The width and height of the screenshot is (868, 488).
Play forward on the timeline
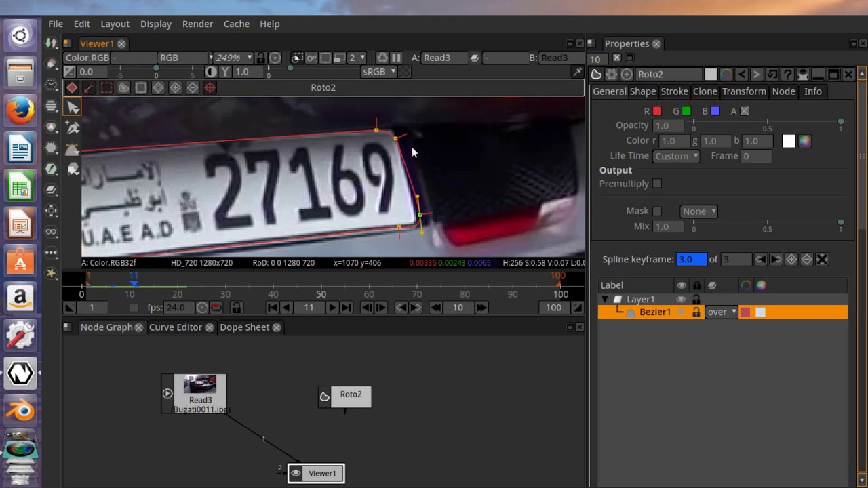click(x=332, y=308)
